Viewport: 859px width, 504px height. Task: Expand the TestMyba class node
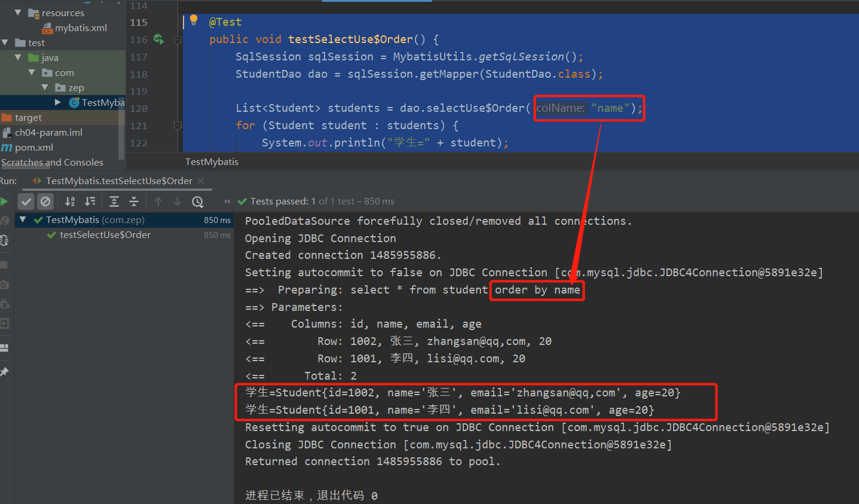pyautogui.click(x=58, y=102)
